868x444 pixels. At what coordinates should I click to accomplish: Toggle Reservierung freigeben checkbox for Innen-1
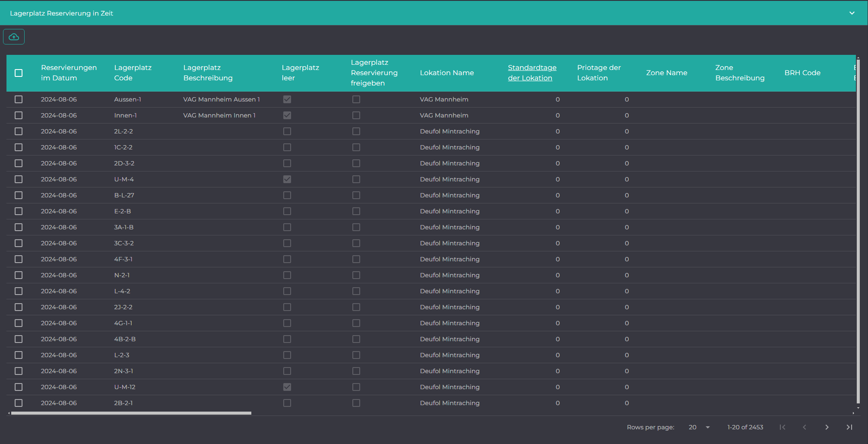tap(356, 115)
